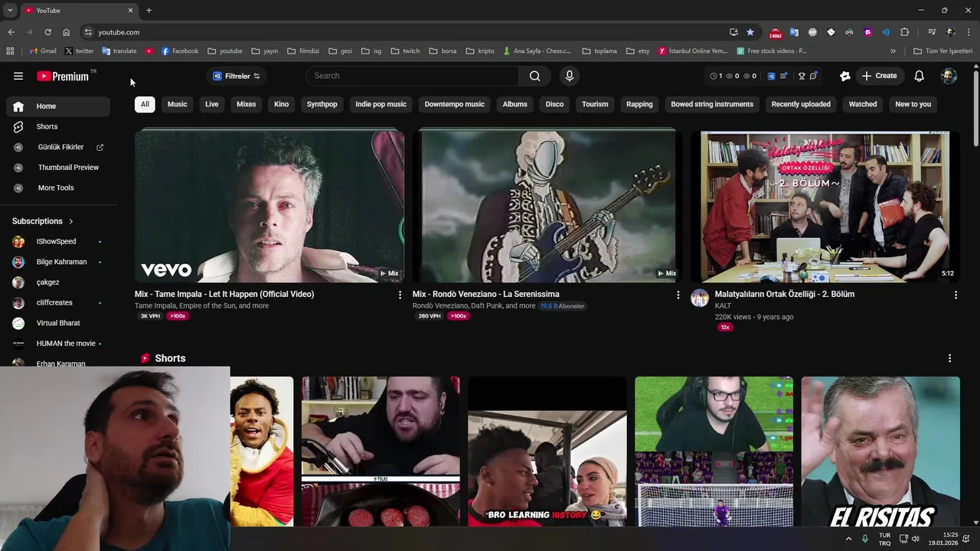Reload the page
The image size is (980, 551).
47,32
